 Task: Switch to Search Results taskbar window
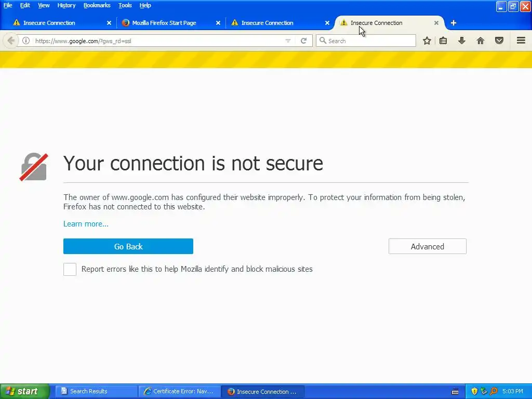(96, 391)
